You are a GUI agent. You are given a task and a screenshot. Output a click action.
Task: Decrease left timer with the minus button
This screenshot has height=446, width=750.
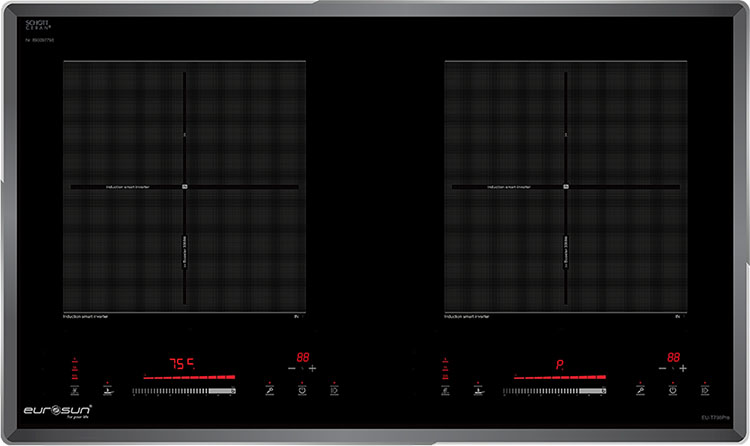pos(291,368)
